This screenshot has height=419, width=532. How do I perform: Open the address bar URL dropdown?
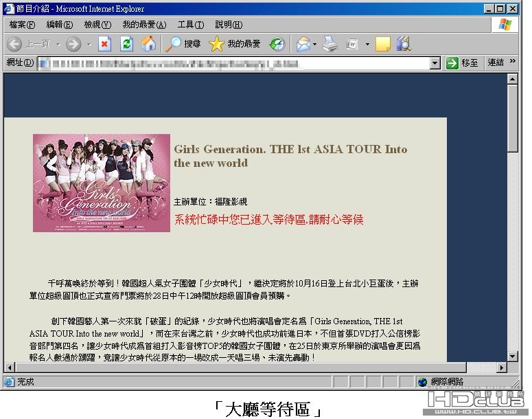[x=435, y=63]
